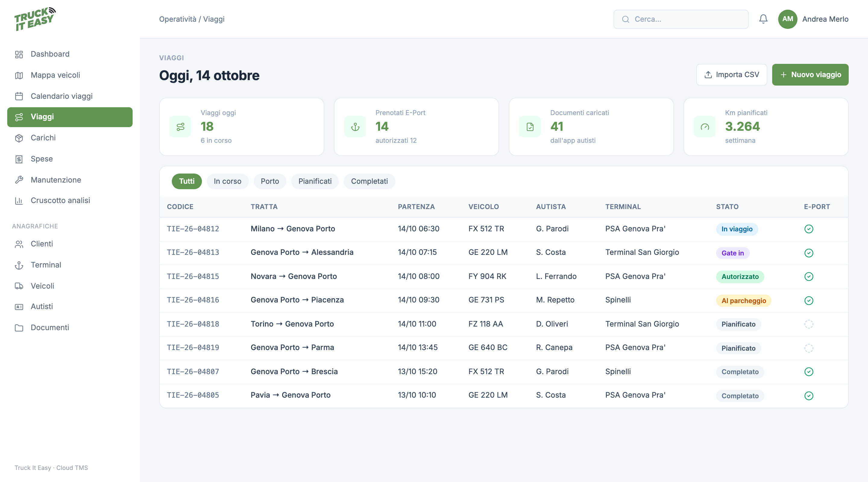This screenshot has width=868, height=482.
Task: Open Terminal under Anagrafiche
Action: pos(70,265)
